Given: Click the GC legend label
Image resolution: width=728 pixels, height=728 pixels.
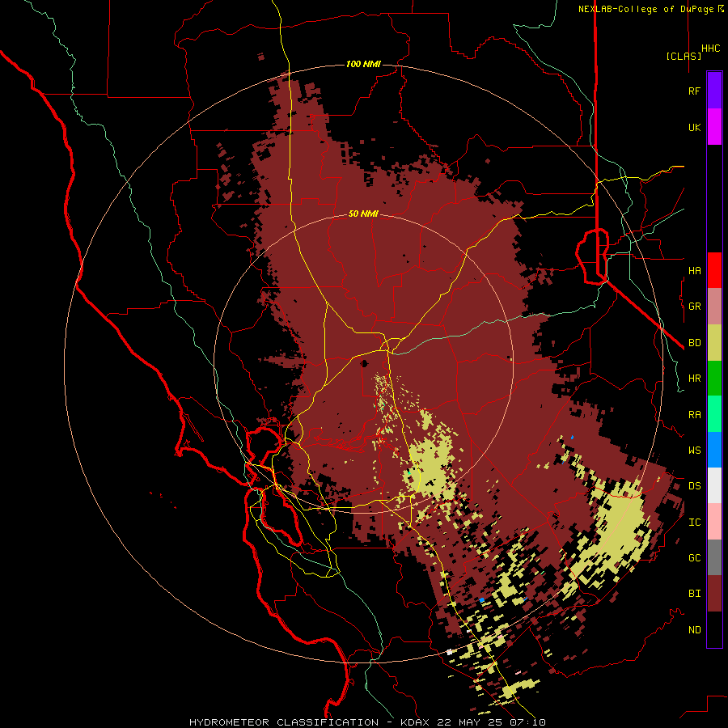Looking at the screenshot, I should pos(694,558).
